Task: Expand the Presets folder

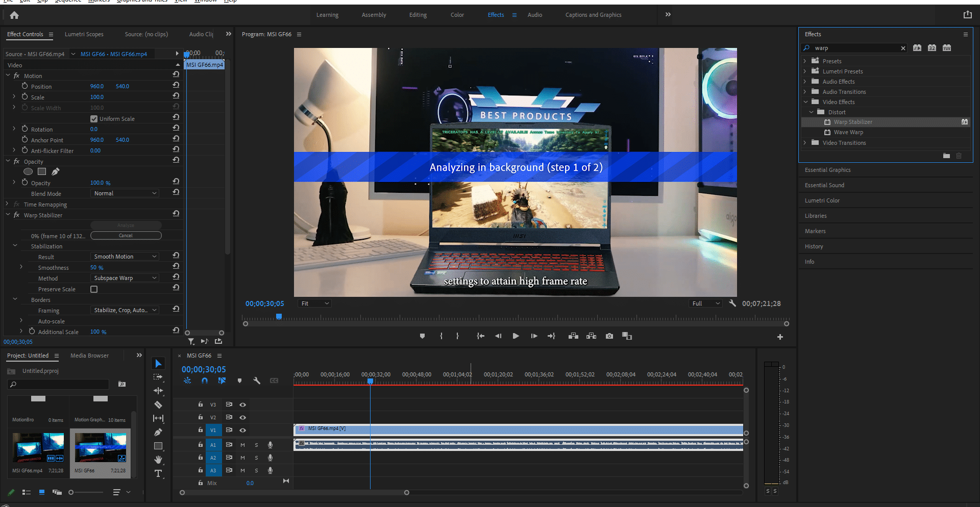Action: (x=805, y=61)
